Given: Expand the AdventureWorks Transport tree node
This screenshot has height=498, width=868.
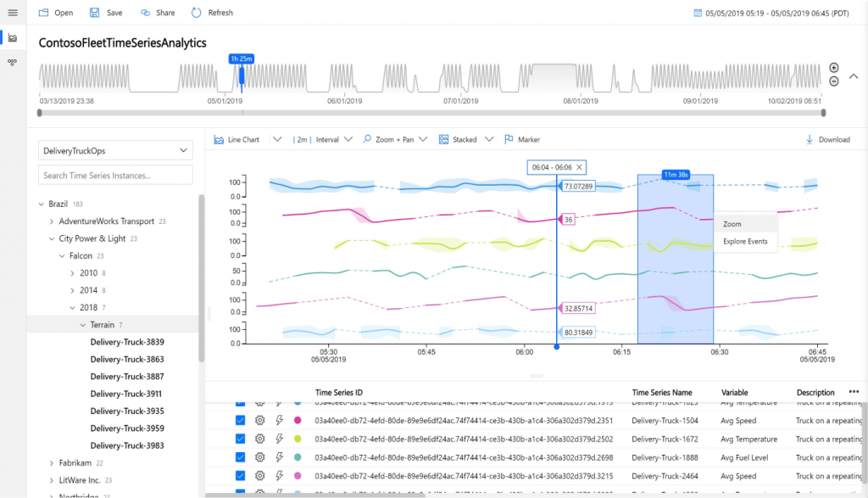Looking at the screenshot, I should tap(52, 221).
